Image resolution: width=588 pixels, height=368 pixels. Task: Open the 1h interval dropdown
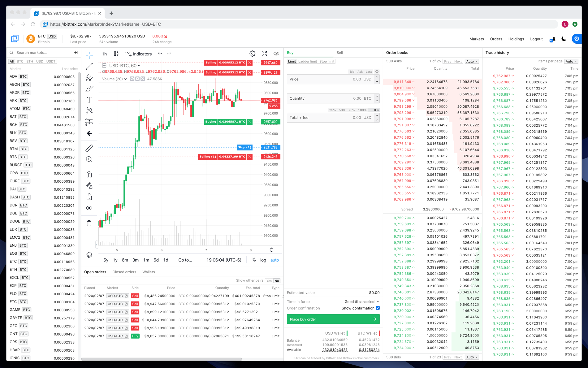pyautogui.click(x=104, y=54)
